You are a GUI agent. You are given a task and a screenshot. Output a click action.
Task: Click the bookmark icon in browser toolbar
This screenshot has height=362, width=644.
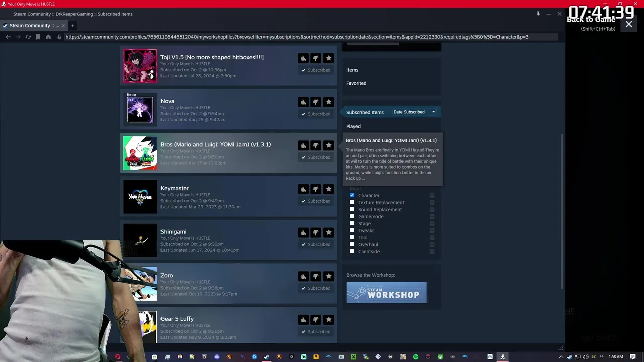point(38,37)
